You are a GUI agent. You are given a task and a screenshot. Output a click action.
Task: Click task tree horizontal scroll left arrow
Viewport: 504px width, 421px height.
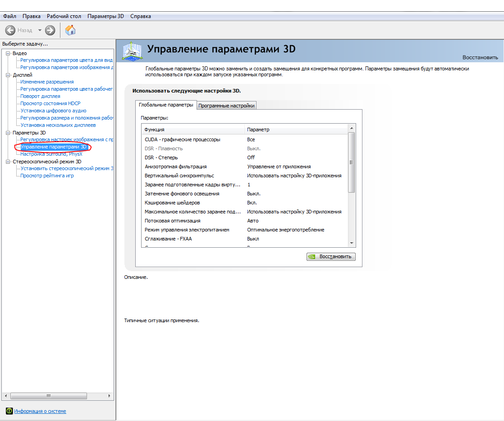6,396
